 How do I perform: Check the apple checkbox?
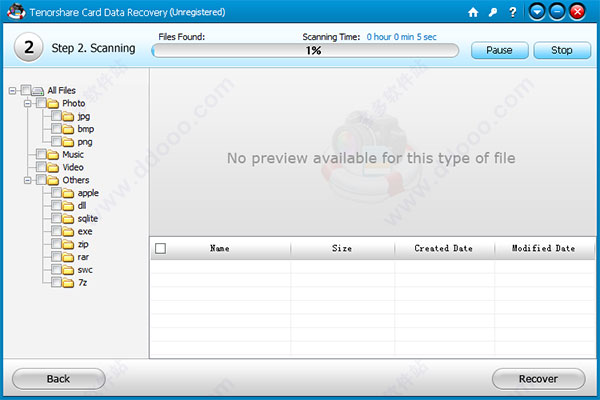click(56, 192)
